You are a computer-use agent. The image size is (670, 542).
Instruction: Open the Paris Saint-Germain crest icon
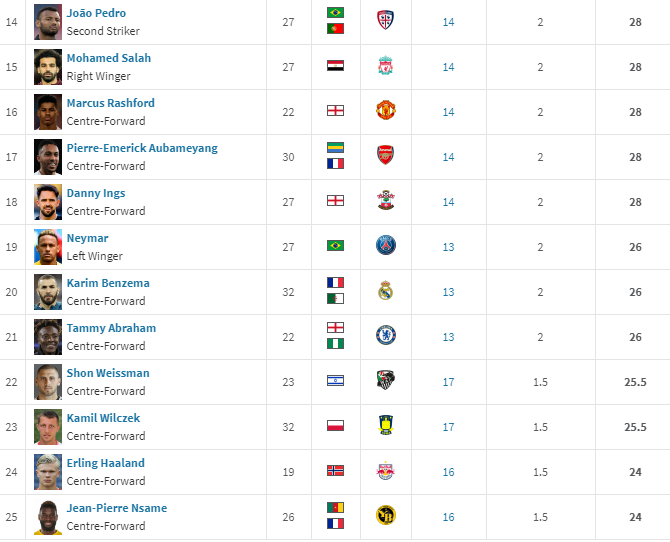[x=385, y=247]
